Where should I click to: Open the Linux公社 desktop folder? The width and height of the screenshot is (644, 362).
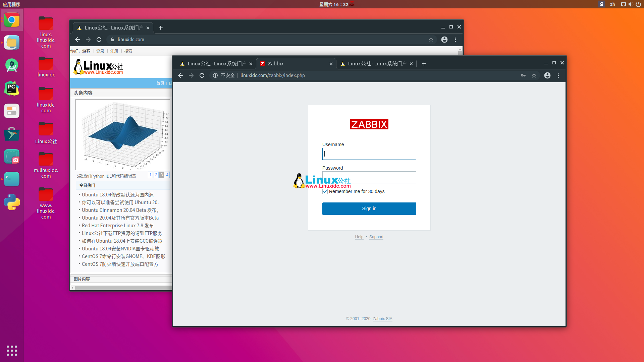[46, 132]
